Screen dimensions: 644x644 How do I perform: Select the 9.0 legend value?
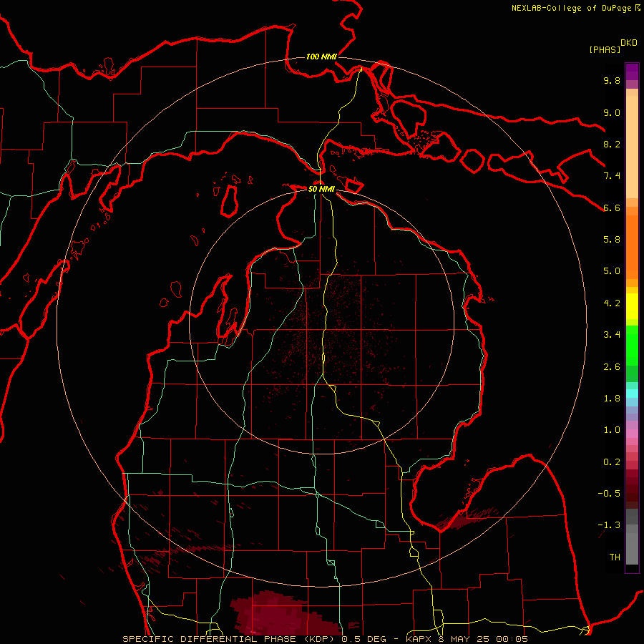[612, 112]
